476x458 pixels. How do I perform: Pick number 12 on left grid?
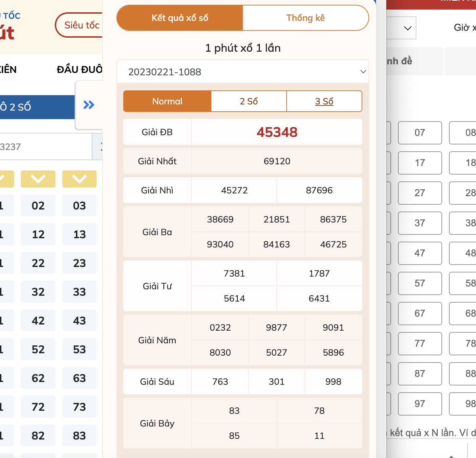point(38,234)
